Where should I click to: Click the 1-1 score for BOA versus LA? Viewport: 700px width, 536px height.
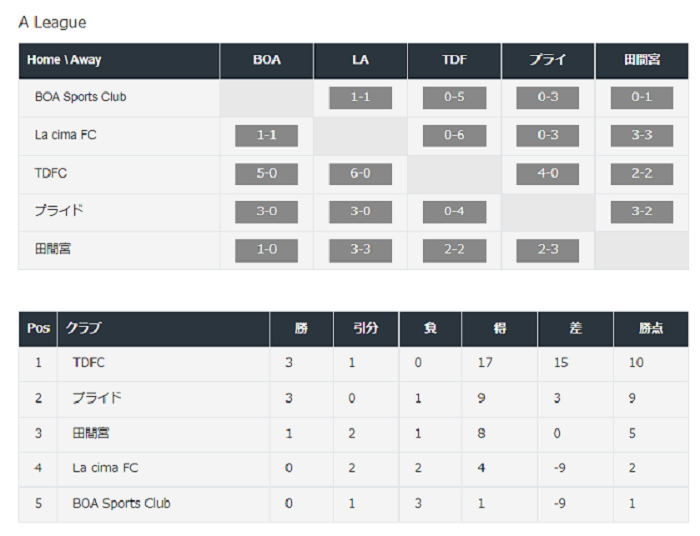point(360,98)
